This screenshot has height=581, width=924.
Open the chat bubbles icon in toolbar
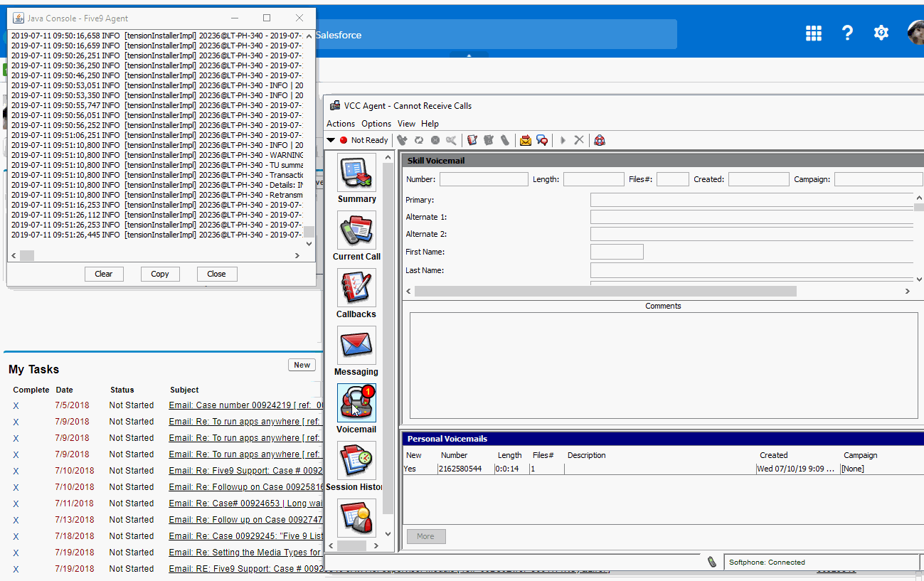(542, 140)
